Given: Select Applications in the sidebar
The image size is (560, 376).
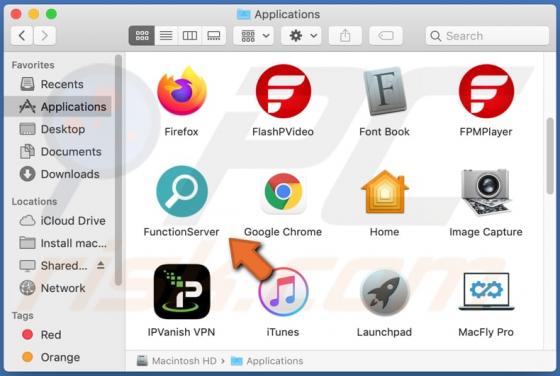Looking at the screenshot, I should (59, 106).
